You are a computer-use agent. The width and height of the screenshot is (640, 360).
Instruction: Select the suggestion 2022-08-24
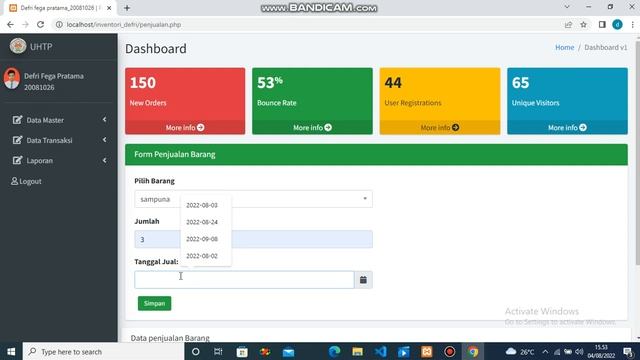[x=202, y=222]
